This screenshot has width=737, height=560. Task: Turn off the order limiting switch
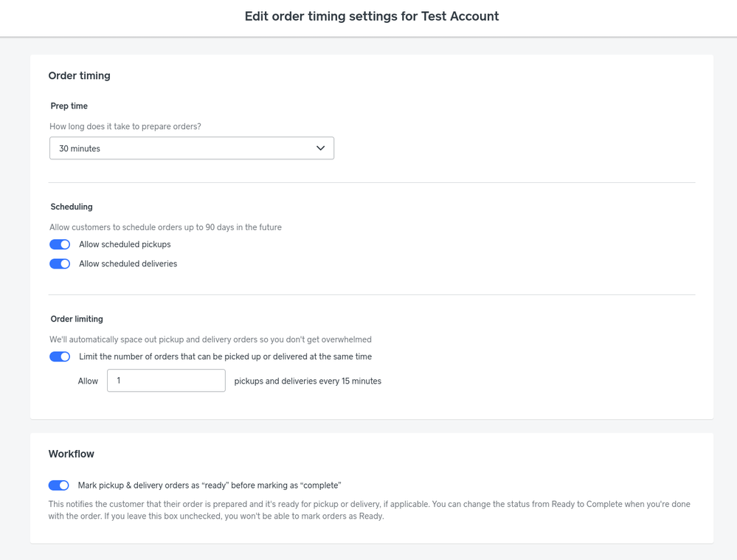click(x=60, y=357)
